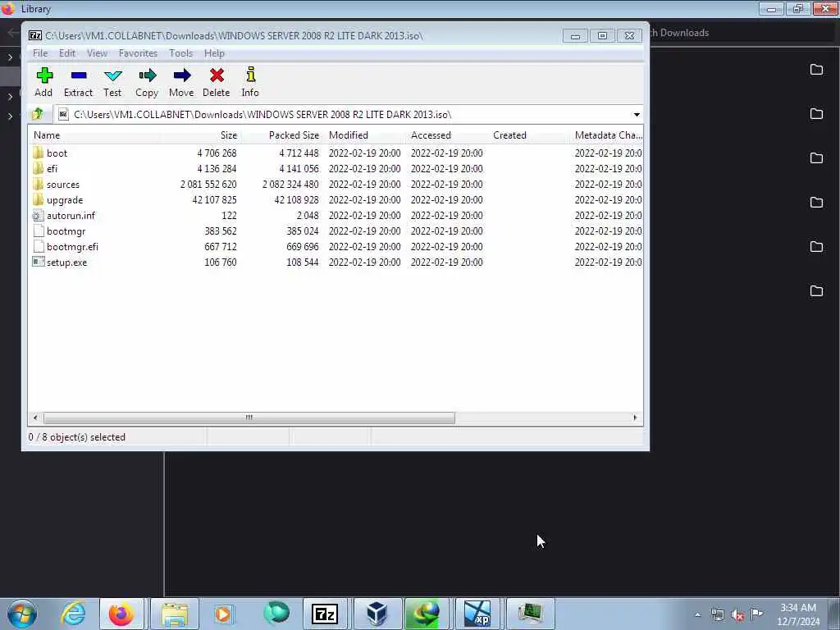Image resolution: width=840 pixels, height=630 pixels.
Task: Click packed size 42 108 928
Action: pos(296,200)
